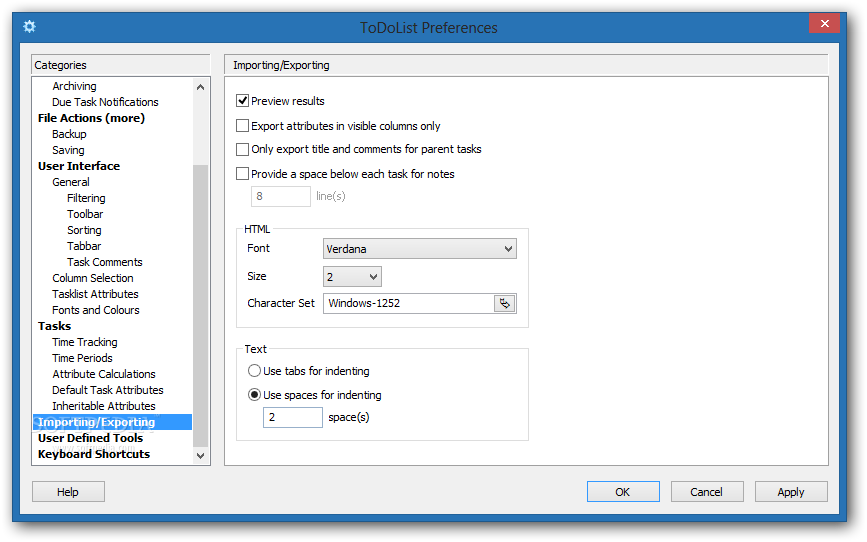Open the HTML Size dropdown
This screenshot has height=542, width=867.
(x=352, y=277)
